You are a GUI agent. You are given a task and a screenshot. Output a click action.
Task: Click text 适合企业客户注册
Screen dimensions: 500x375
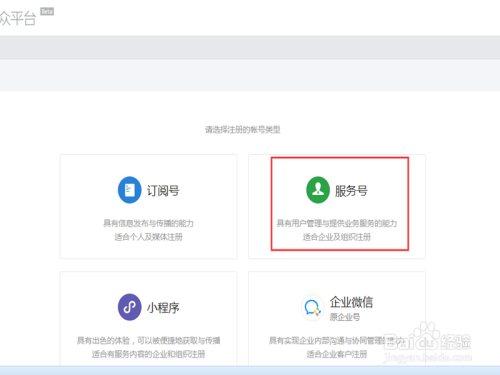[x=337, y=354]
